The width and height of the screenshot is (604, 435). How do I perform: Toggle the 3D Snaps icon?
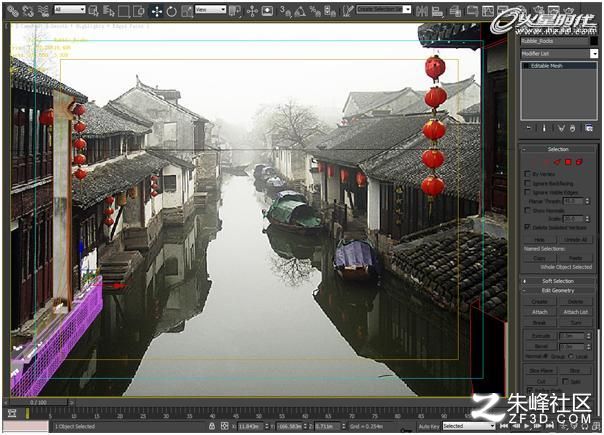click(x=285, y=11)
